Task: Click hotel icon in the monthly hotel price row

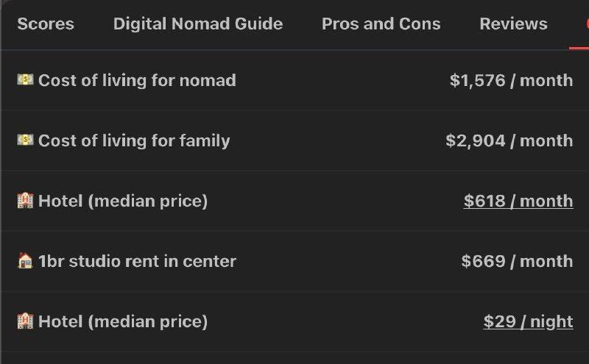Action: coord(25,200)
